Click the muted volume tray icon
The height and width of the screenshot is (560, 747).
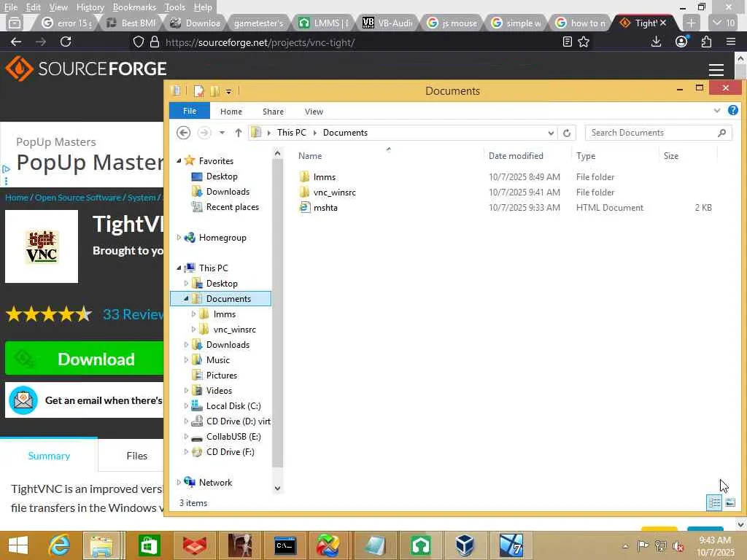point(678,545)
